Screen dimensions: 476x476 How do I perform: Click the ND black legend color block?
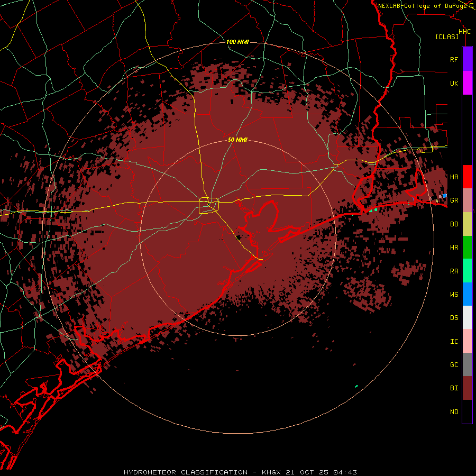point(467,411)
